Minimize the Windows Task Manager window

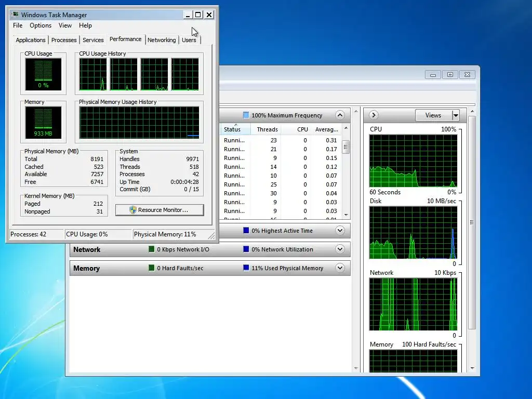pyautogui.click(x=188, y=15)
